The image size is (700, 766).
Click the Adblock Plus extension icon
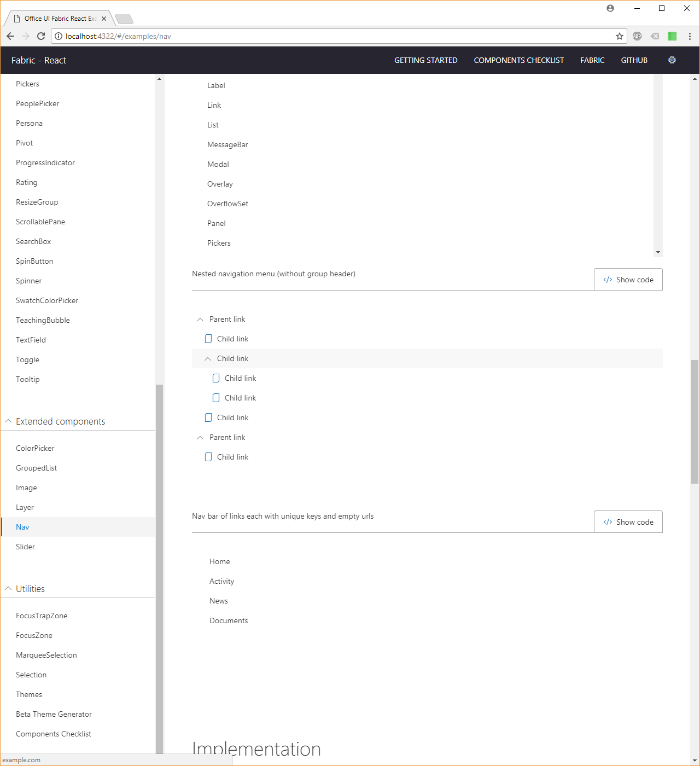click(637, 36)
